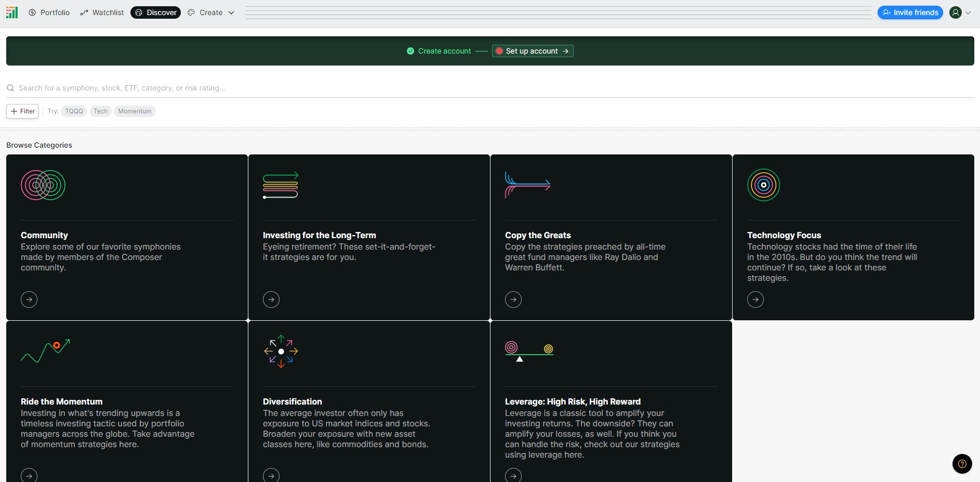The image size is (980, 482).
Task: Click the Technology Focus description text
Action: pos(832,262)
